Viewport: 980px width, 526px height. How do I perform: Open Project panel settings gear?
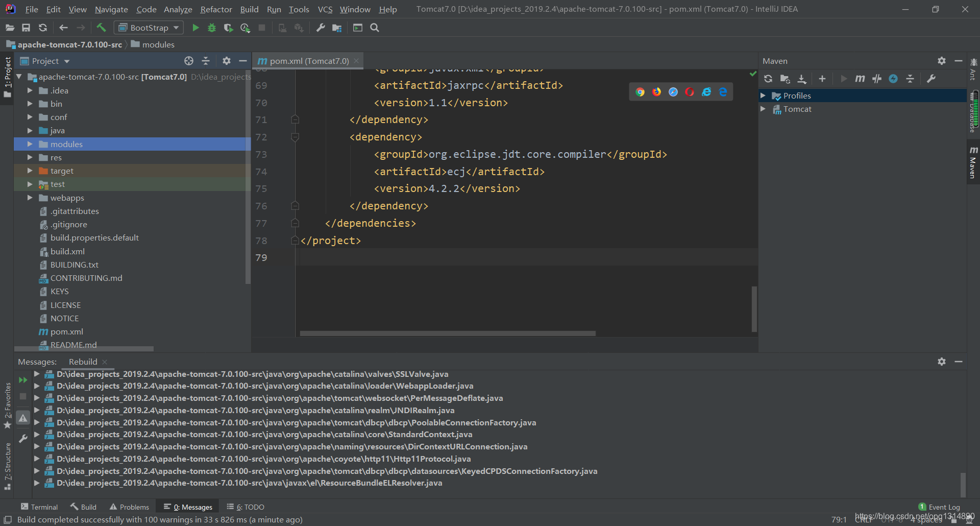[227, 61]
